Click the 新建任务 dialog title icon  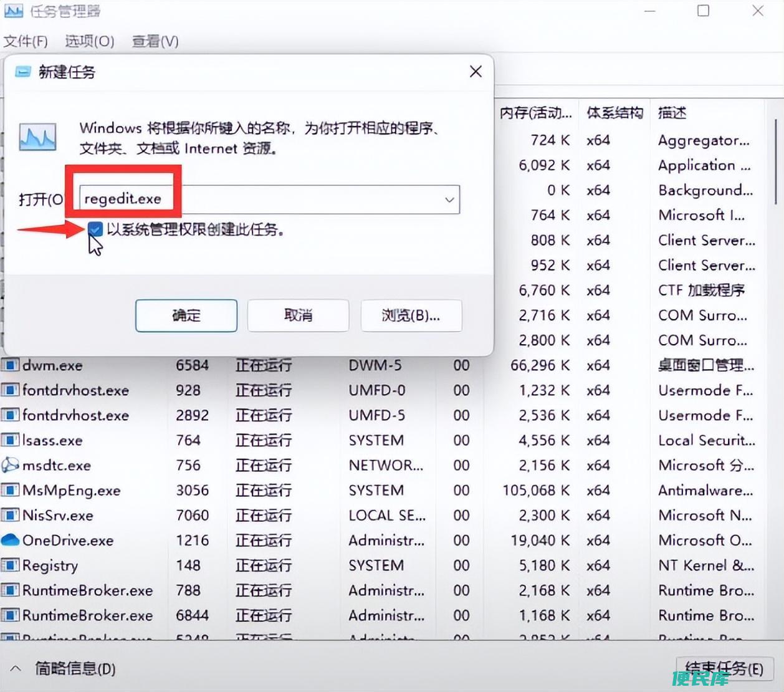pos(23,72)
